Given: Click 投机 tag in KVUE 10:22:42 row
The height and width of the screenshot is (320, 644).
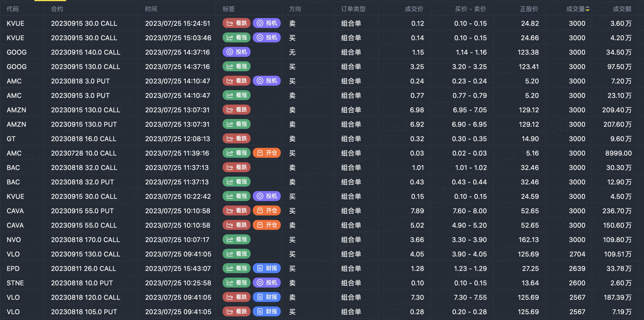Looking at the screenshot, I should [267, 196].
